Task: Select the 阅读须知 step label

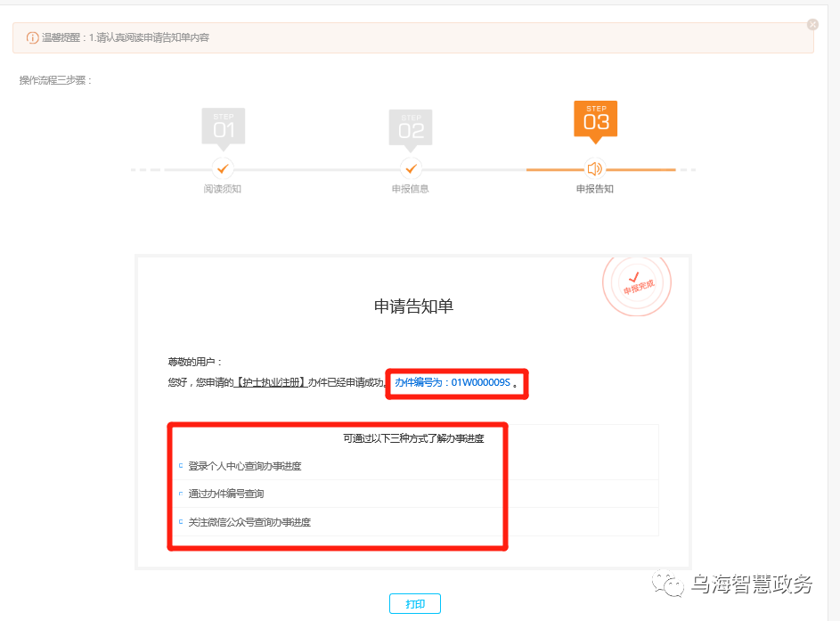Action: click(222, 188)
